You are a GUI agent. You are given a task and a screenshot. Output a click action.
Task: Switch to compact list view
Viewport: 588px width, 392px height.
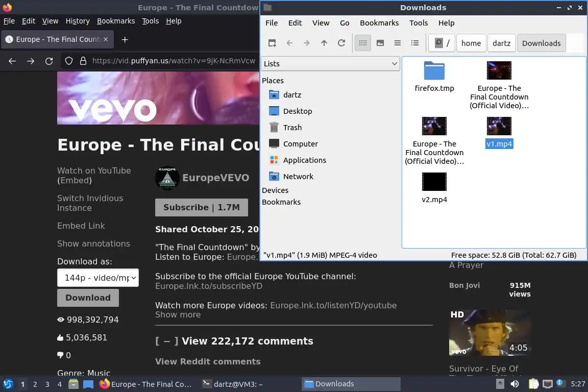click(x=398, y=43)
